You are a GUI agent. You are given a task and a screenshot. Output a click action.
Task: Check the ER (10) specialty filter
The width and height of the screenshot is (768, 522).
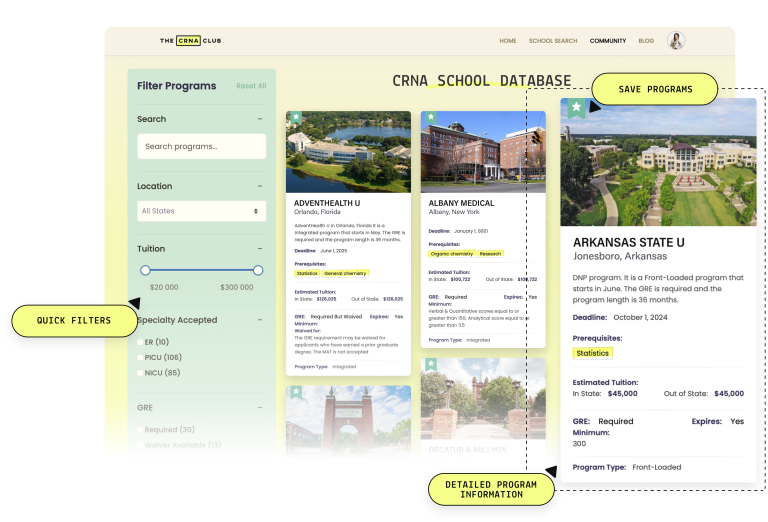pos(141,342)
